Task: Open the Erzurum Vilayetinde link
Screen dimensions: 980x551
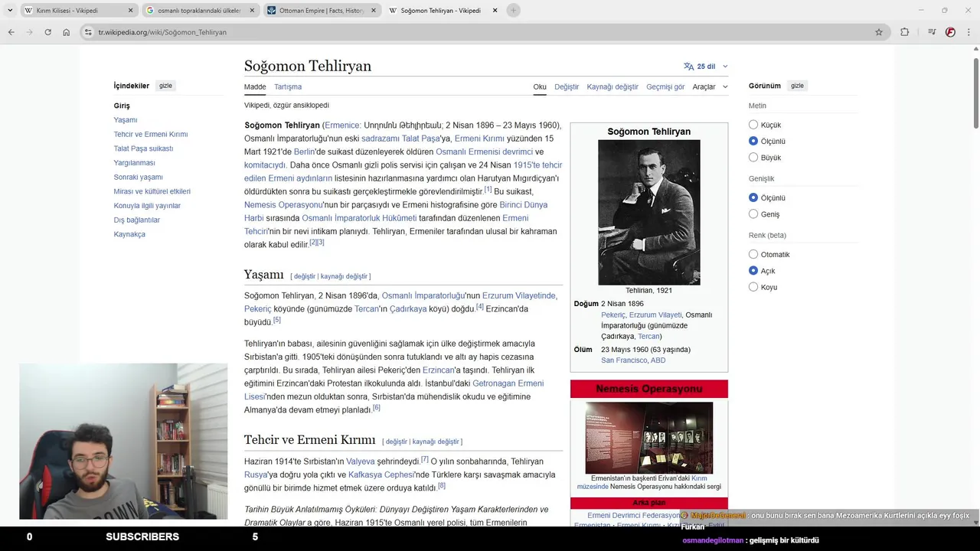Action: 518,295
